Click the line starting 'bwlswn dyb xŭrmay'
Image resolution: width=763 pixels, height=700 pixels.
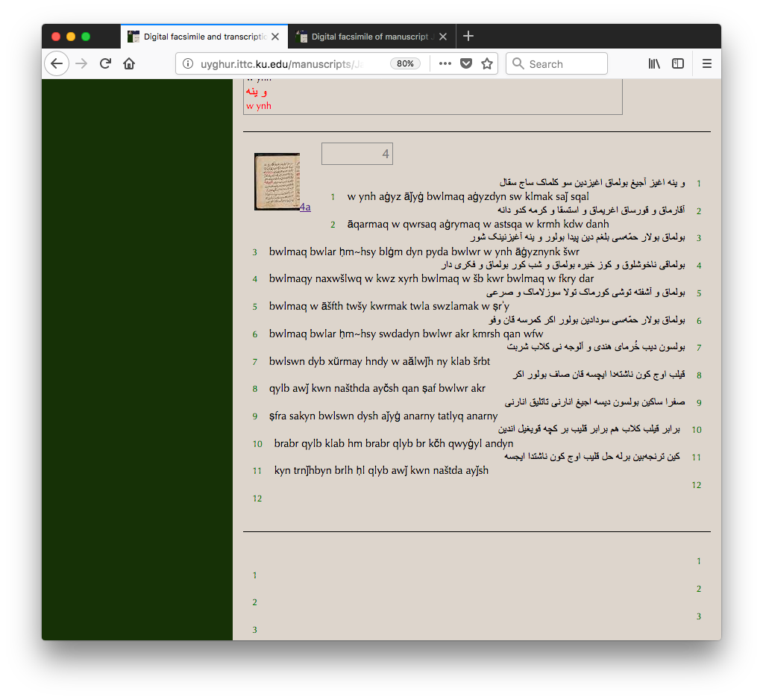coord(380,361)
